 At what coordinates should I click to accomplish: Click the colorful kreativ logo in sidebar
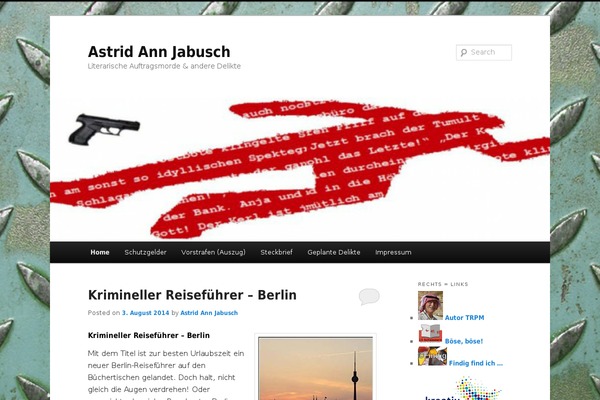click(x=464, y=389)
